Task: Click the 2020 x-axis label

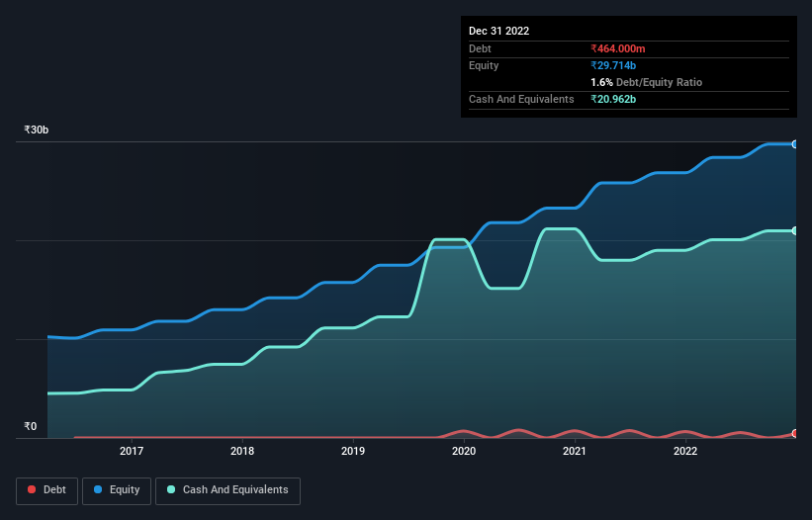Action: point(464,451)
